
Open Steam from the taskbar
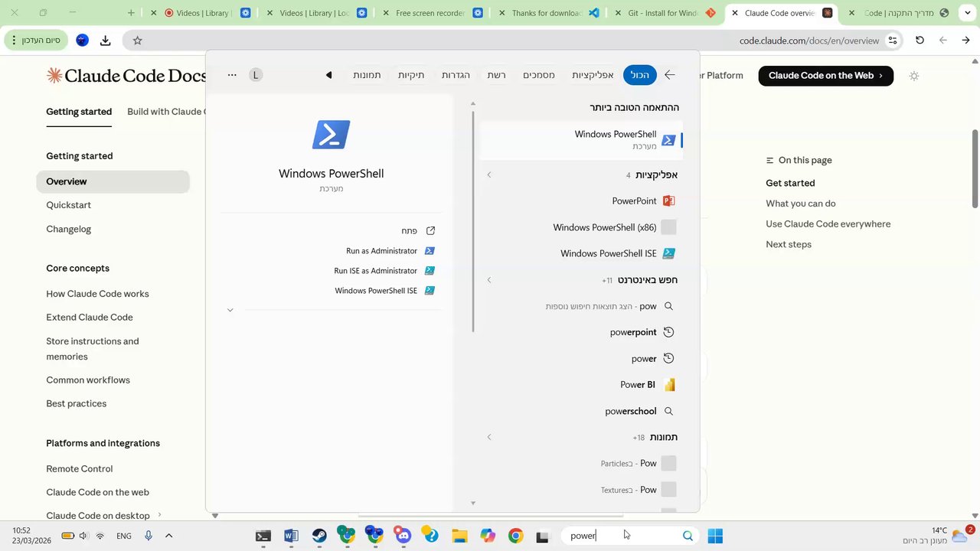coord(319,536)
